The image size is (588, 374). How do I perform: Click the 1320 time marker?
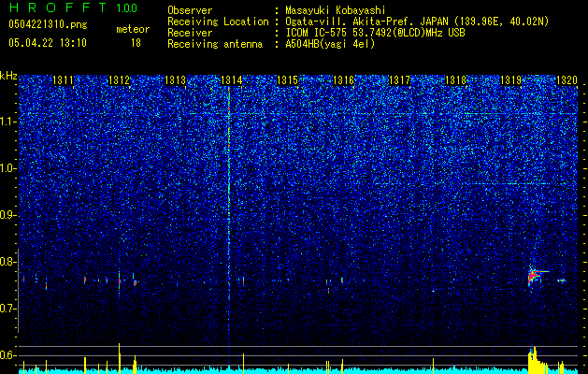[566, 80]
